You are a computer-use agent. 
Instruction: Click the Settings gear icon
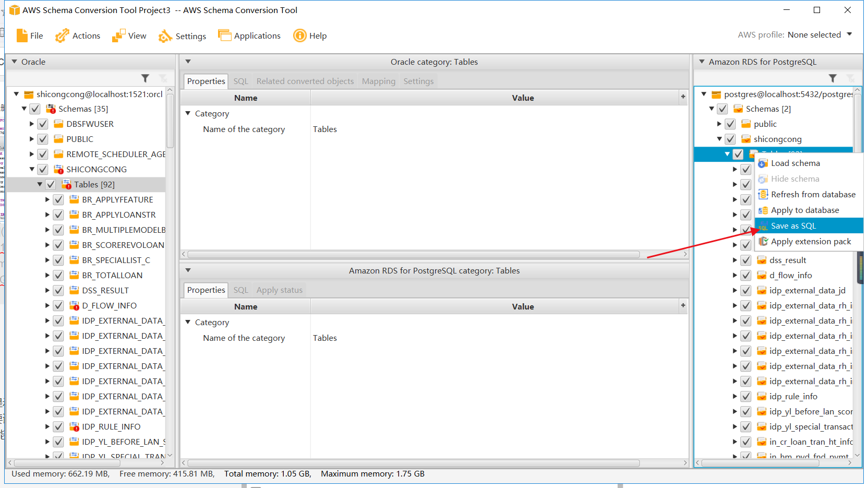point(165,35)
